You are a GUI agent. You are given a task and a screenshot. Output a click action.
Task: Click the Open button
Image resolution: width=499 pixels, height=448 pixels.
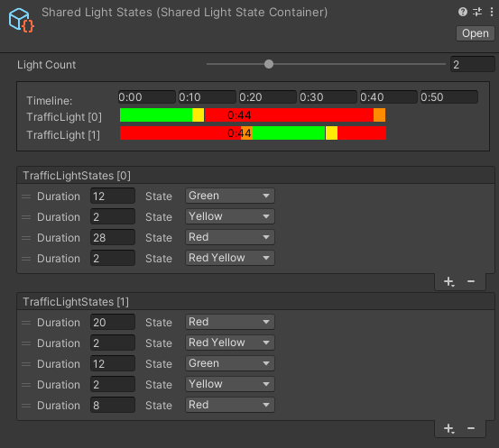pos(476,33)
